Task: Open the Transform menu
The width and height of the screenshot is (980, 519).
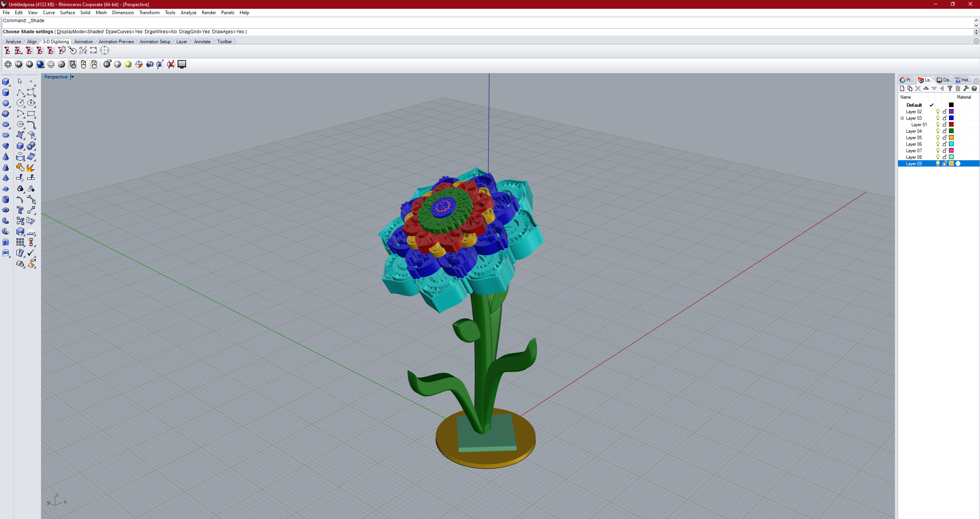Action: (x=149, y=13)
